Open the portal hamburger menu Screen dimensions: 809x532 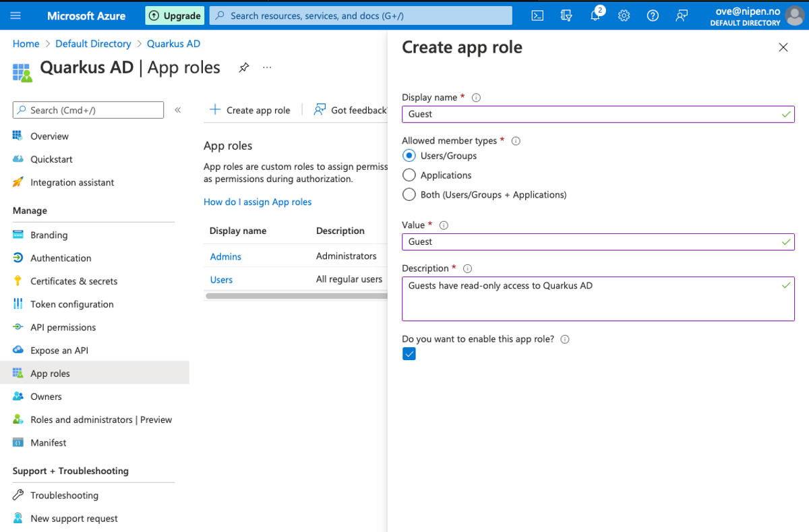(x=17, y=15)
